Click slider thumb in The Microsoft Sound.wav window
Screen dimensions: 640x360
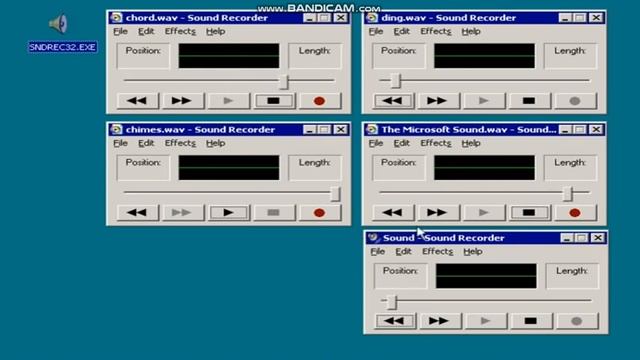tap(568, 193)
